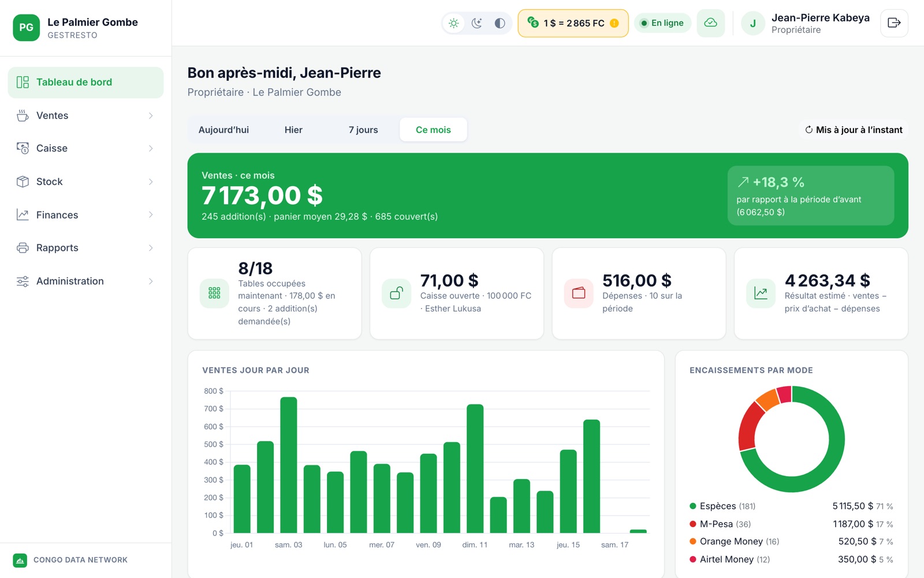Image resolution: width=924 pixels, height=578 pixels.
Task: Click the cloud sync icon button
Action: [711, 23]
